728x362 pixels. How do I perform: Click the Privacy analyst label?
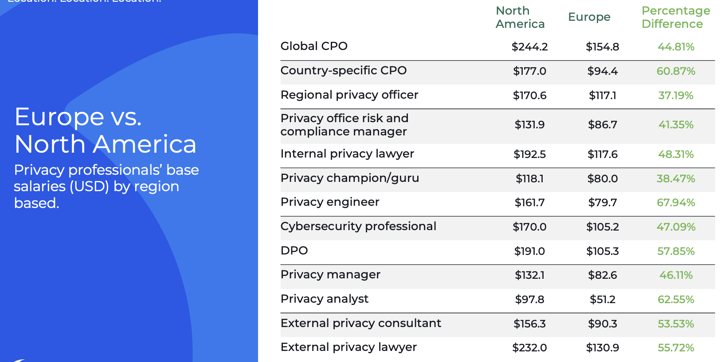[324, 299]
